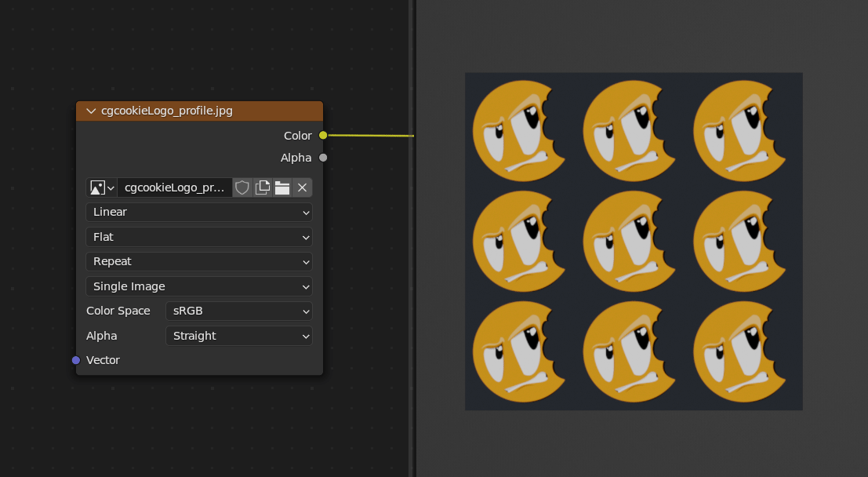This screenshot has width=868, height=477.
Task: Open the sRGB Color Space dropdown
Action: click(239, 311)
